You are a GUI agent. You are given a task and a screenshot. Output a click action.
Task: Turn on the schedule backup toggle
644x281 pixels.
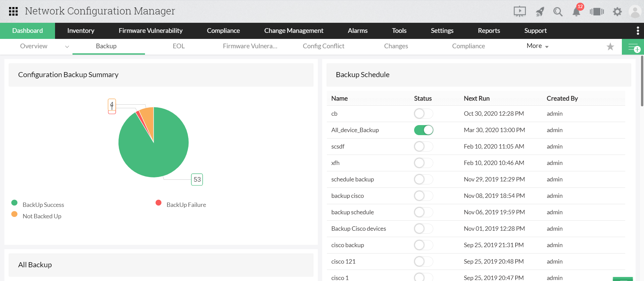pyautogui.click(x=424, y=179)
